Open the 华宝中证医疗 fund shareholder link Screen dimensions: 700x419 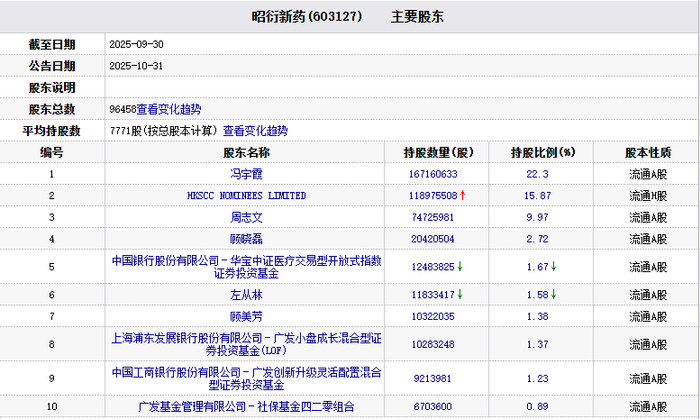coord(246,267)
